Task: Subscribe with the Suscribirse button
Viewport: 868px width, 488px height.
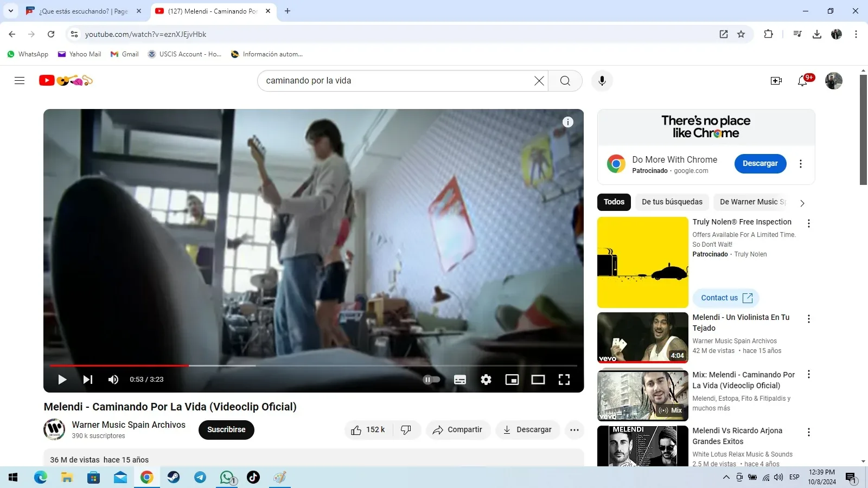Action: 226,429
